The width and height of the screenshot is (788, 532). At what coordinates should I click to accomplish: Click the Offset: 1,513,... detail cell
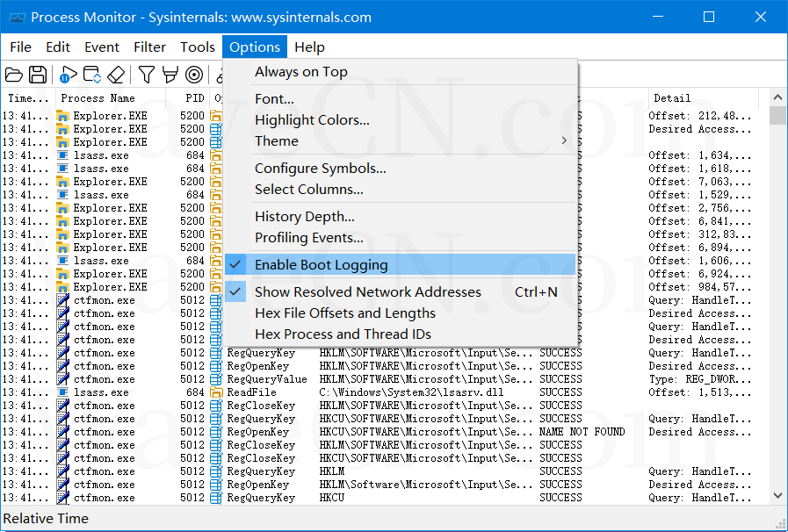point(699,392)
